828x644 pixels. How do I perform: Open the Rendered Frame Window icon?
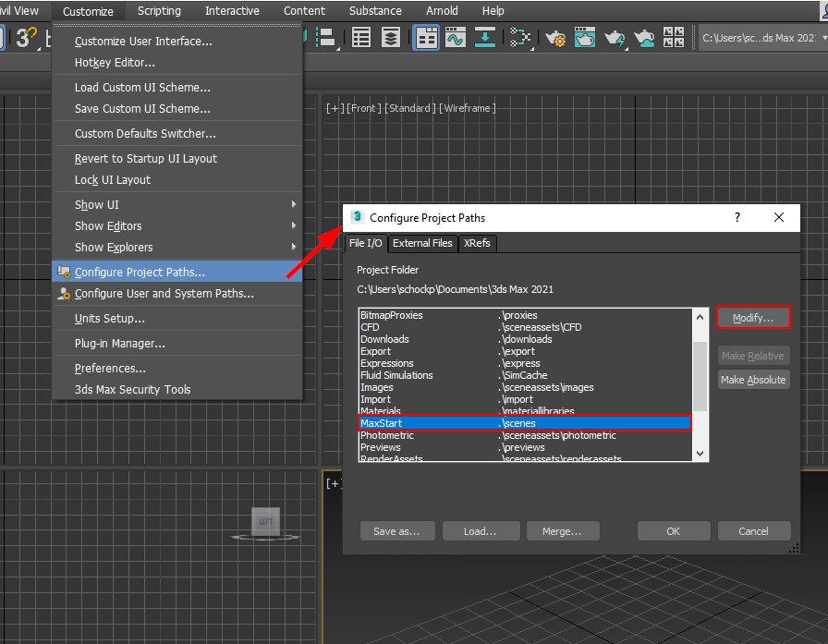(x=584, y=38)
